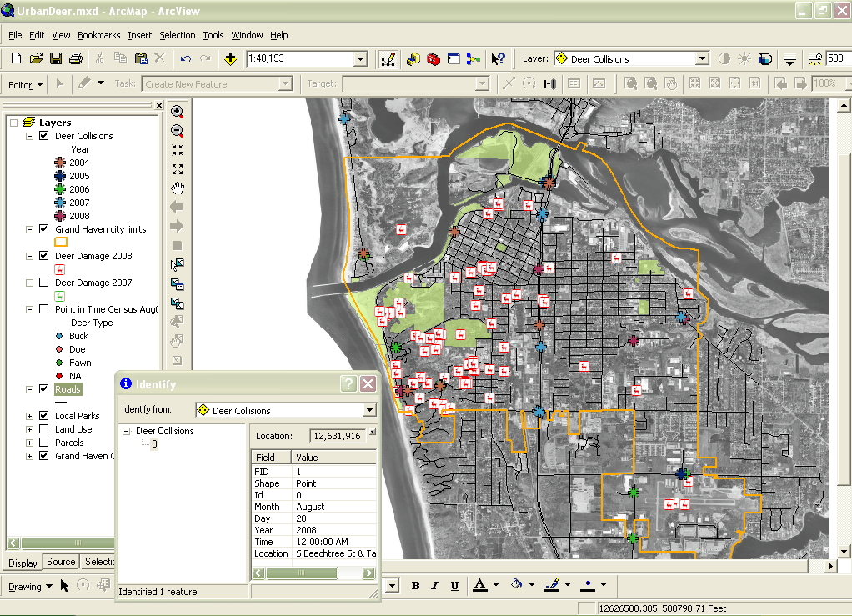Click the Undo arrow icon
Viewport: 852px width, 616px height.
(186, 58)
